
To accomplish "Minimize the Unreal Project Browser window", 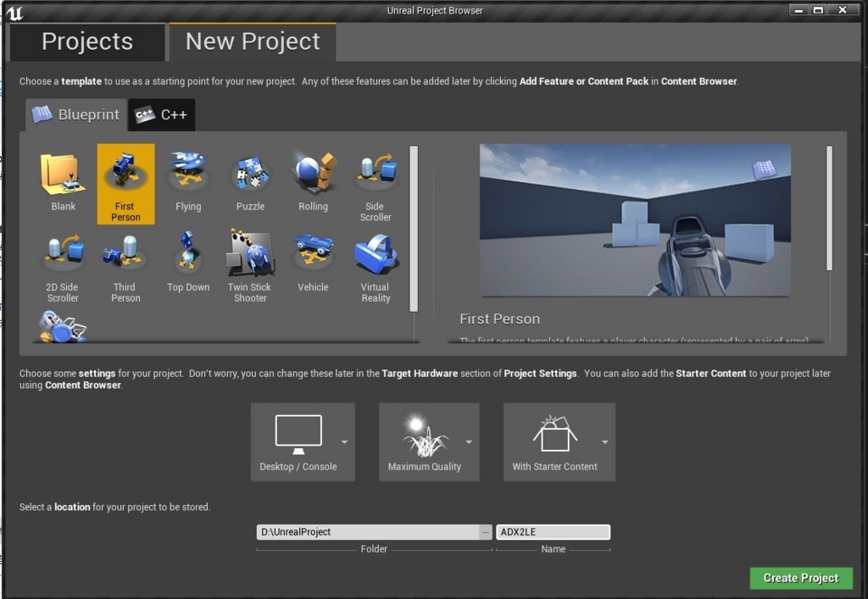I will point(798,10).
